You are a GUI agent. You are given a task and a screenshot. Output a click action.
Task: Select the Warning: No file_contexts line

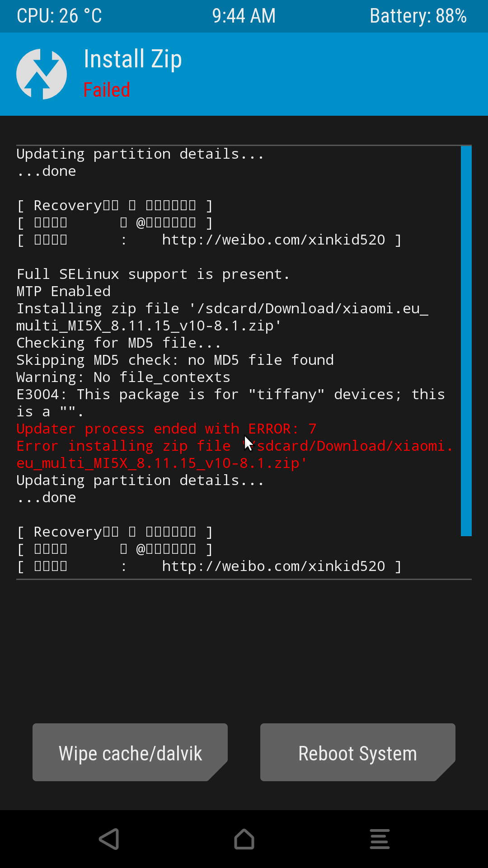coord(123,377)
